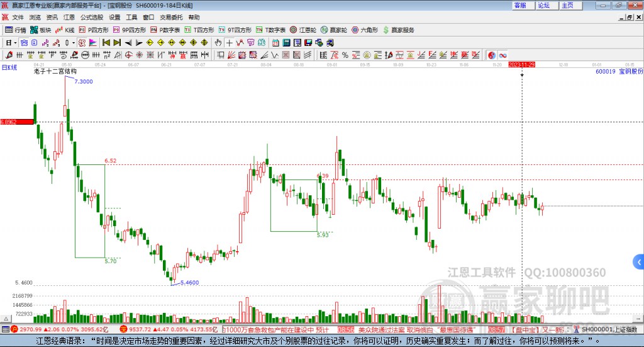This screenshot has height=347, width=644.
Task: Move chart left with black left arrow
Action: click(128, 43)
